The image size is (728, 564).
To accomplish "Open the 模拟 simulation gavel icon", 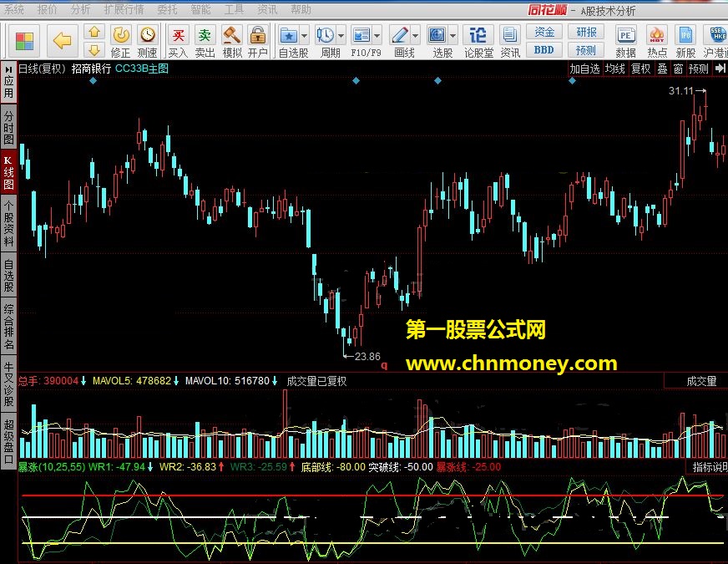I will point(232,35).
